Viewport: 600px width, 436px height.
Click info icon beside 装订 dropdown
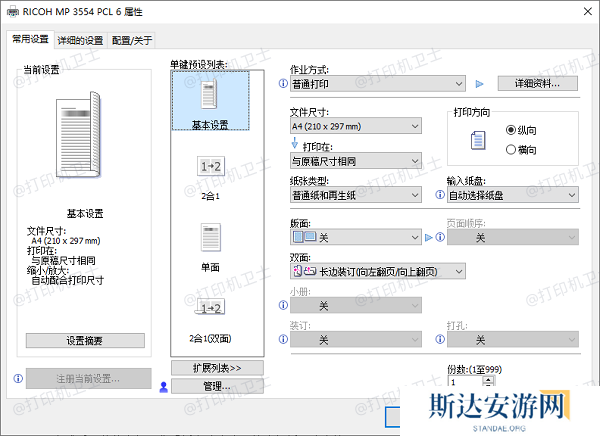pyautogui.click(x=283, y=339)
